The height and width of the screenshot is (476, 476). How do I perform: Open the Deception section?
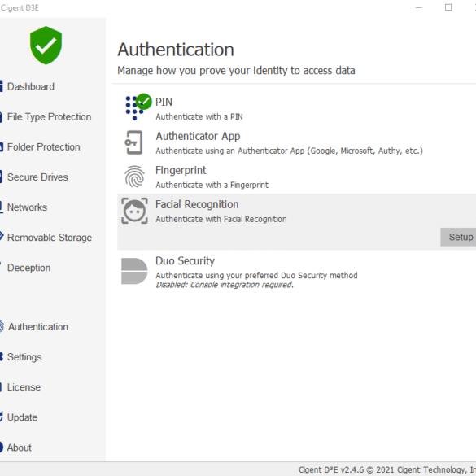pos(28,268)
